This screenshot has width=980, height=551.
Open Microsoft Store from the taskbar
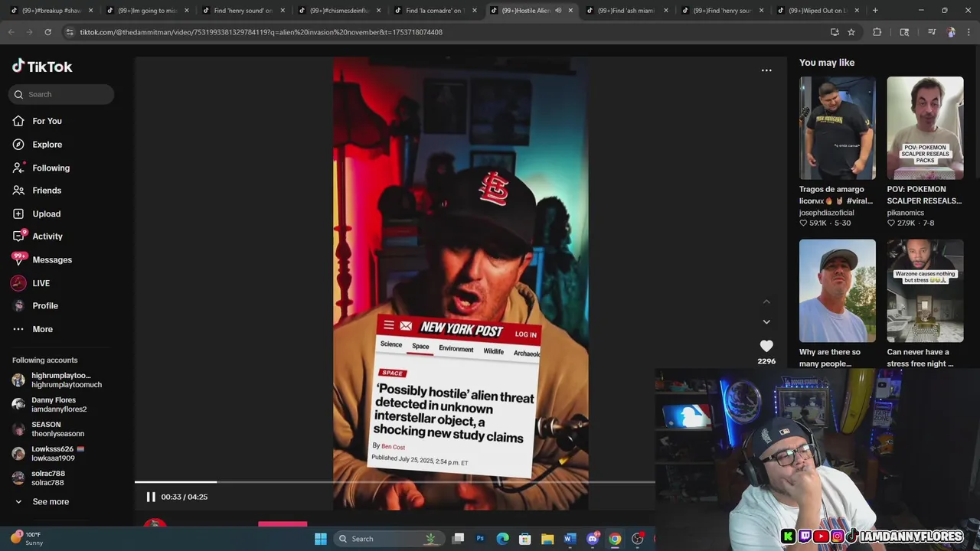[525, 539]
